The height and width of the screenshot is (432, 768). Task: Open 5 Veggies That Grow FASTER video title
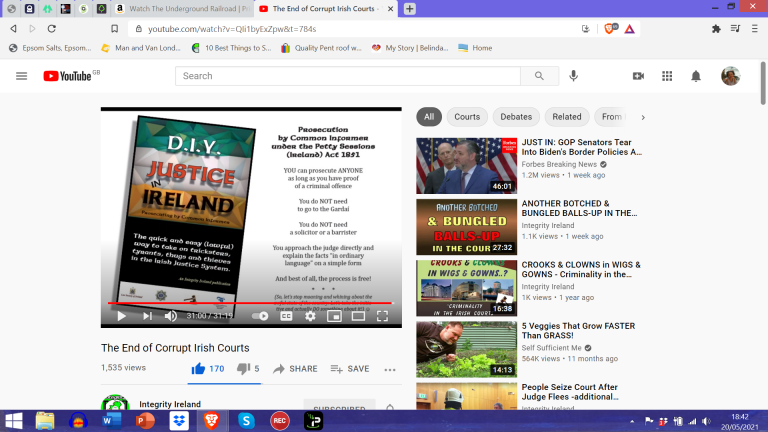(578, 331)
